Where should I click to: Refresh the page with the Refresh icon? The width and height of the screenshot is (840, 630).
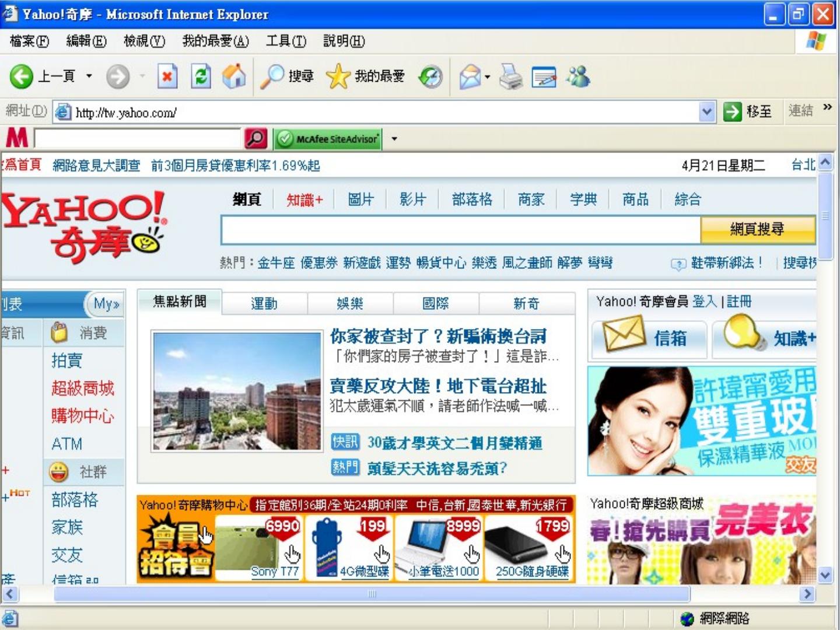point(201,76)
